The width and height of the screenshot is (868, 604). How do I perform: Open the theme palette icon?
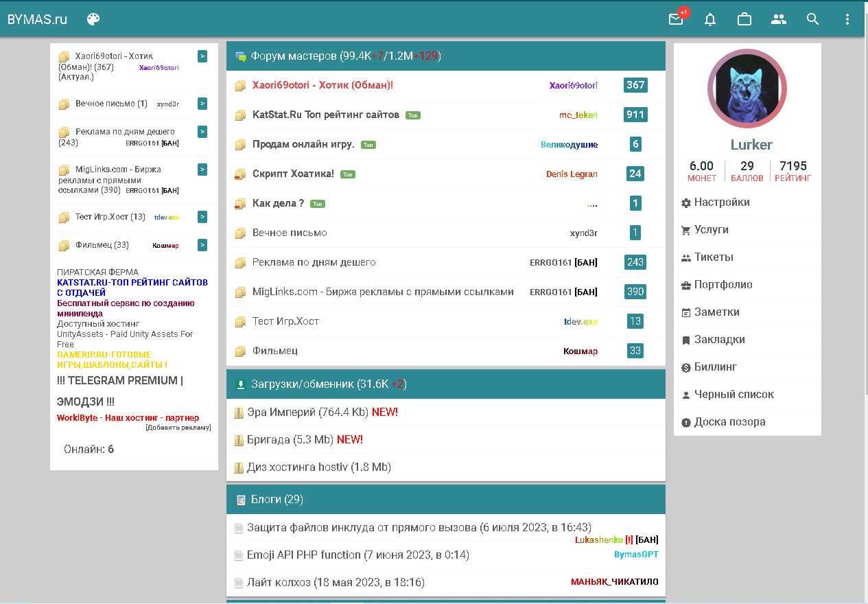[93, 19]
